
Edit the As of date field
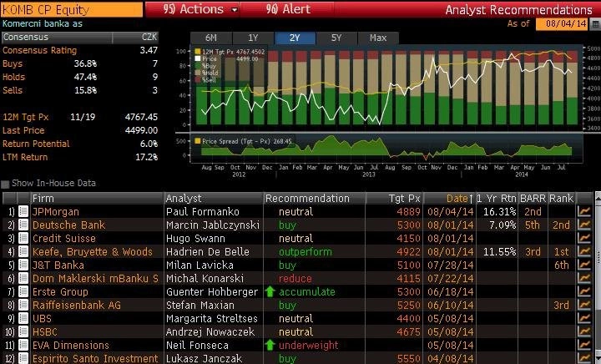point(562,23)
